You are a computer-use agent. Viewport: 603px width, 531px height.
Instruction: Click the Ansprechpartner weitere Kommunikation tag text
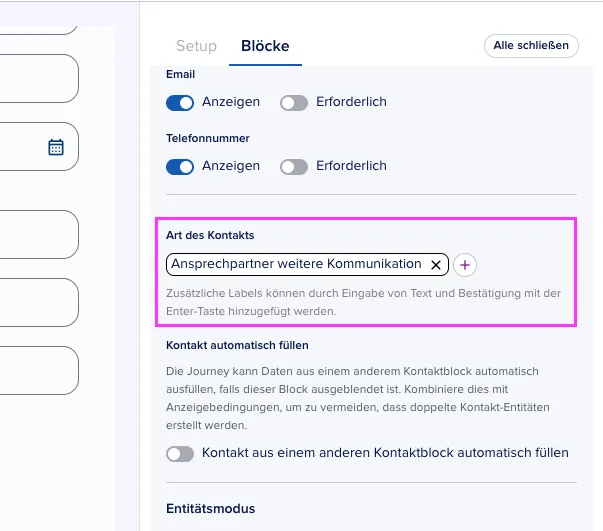coord(296,264)
